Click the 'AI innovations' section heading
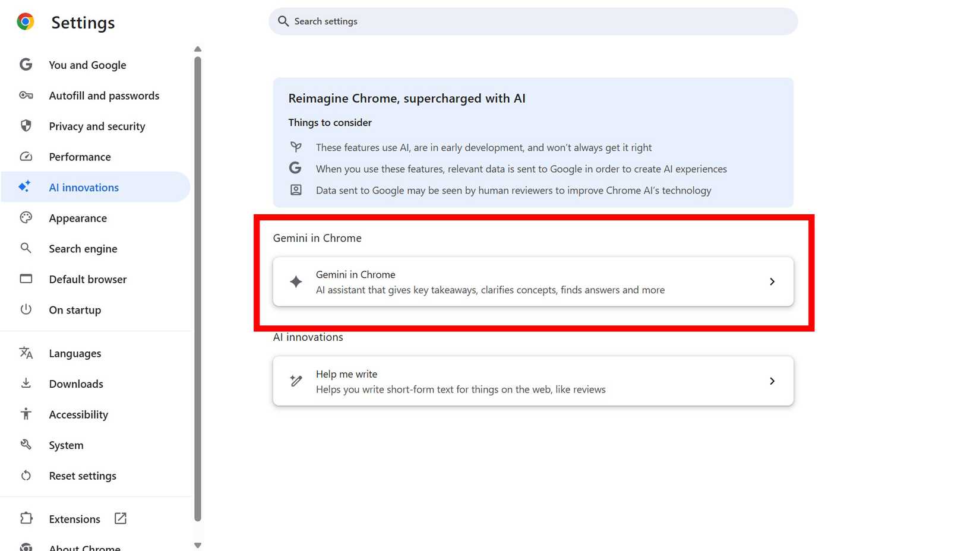 click(x=308, y=337)
